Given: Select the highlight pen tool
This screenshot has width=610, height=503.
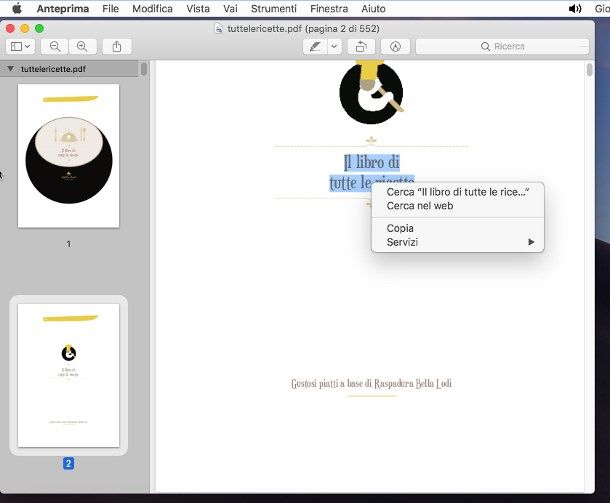Looking at the screenshot, I should [x=316, y=46].
